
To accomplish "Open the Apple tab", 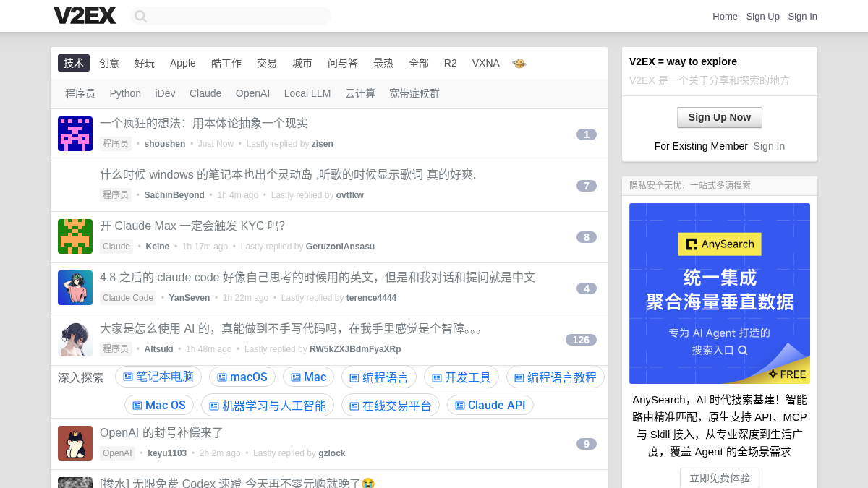I will click(x=183, y=63).
